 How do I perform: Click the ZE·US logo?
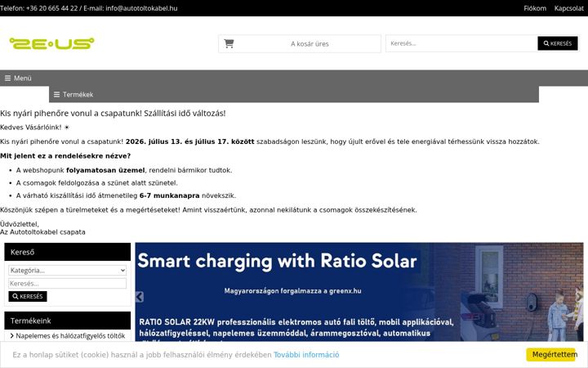pyautogui.click(x=51, y=43)
